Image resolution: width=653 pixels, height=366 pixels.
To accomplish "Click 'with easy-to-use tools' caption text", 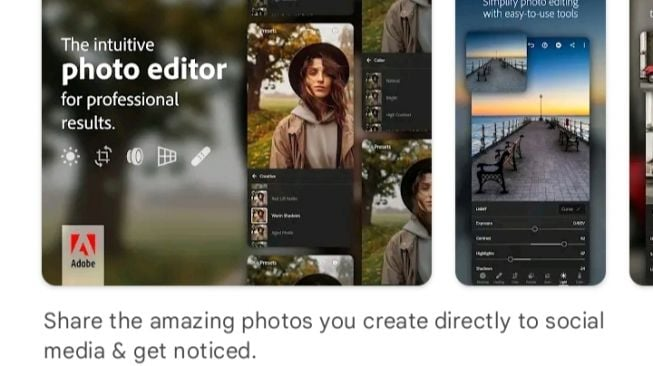I will (531, 14).
